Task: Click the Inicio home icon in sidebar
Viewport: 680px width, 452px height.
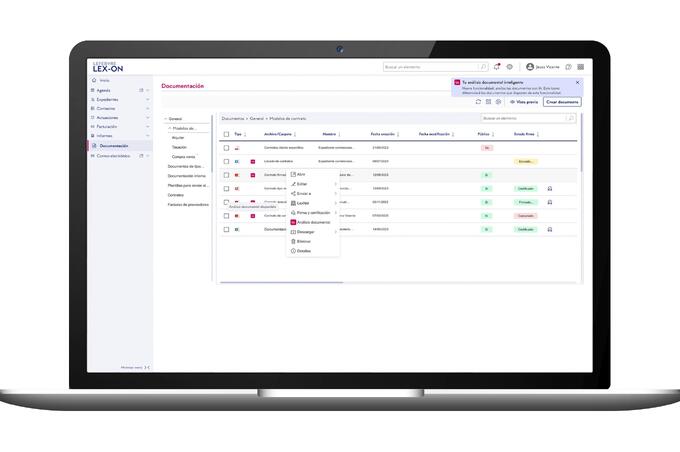Action: 94,80
